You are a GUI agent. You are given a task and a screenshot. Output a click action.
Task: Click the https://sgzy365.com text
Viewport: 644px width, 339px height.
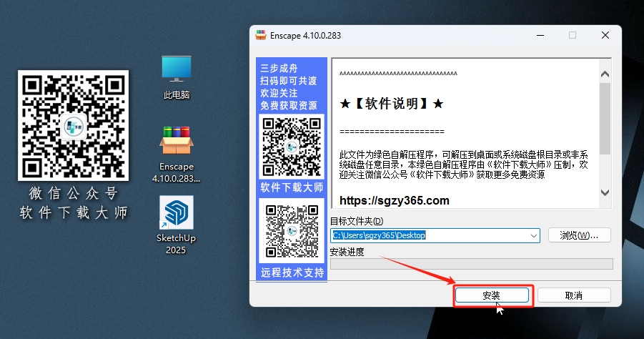tap(395, 200)
